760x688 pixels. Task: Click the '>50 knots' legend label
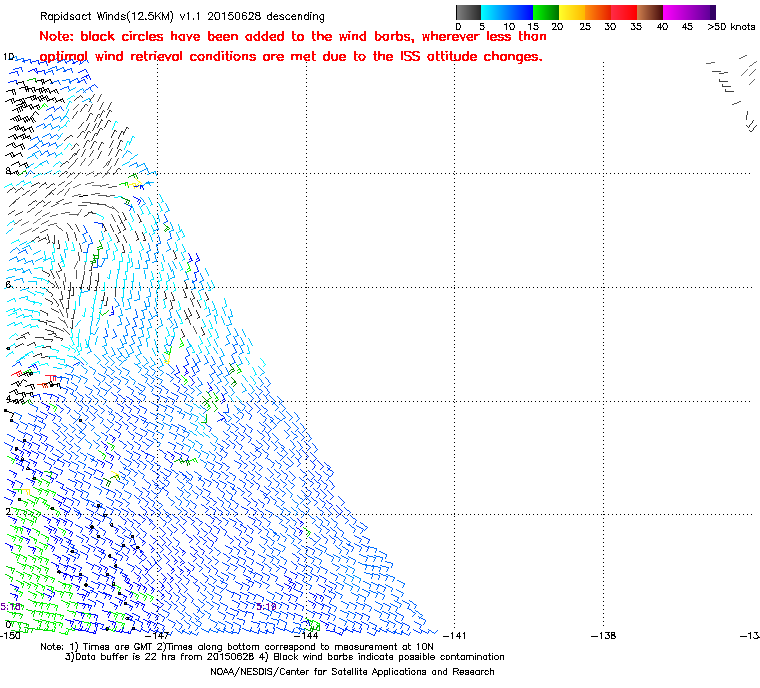pyautogui.click(x=731, y=27)
